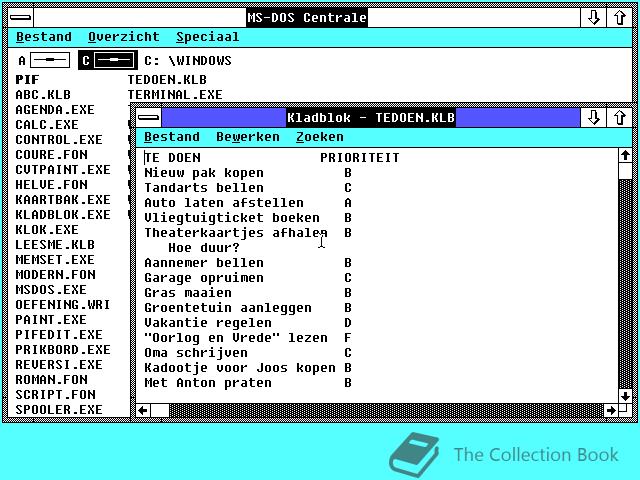This screenshot has height=480, width=640.
Task: Click Kladblok maximize up-arrow icon
Action: [620, 118]
